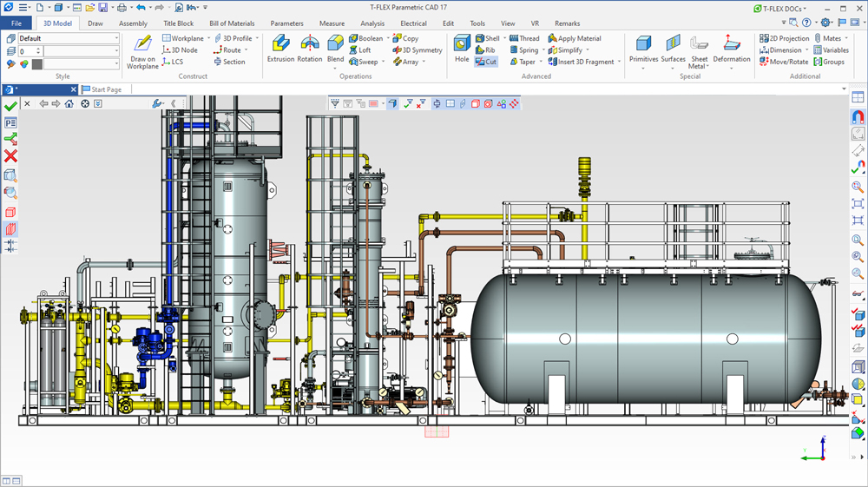Choose Draw on Workplane
Viewport: 868px width, 487px height.
click(142, 51)
